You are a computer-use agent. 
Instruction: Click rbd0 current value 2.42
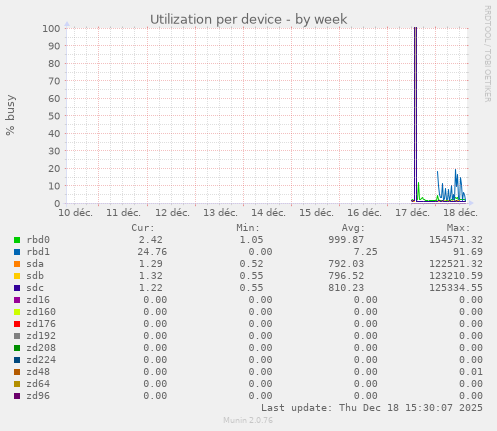pyautogui.click(x=151, y=240)
